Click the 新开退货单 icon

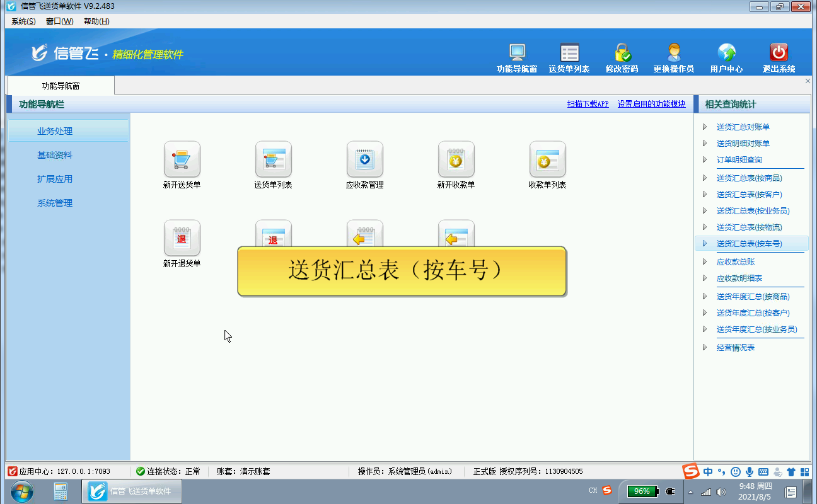[182, 238]
